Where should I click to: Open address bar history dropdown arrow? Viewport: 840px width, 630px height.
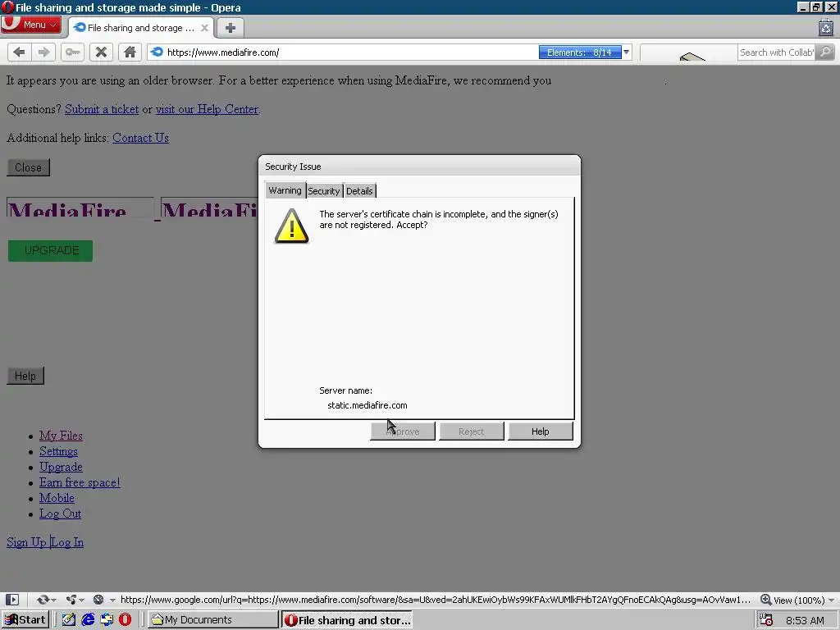(x=626, y=52)
